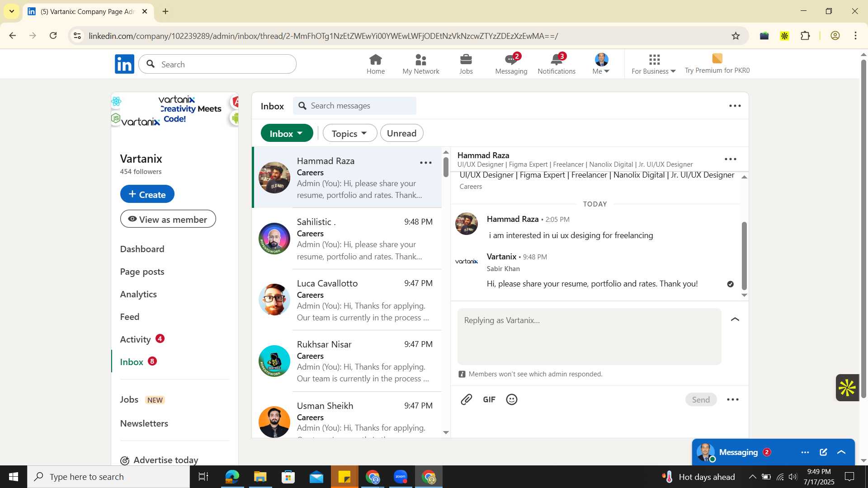868x488 pixels.
Task: Open Newsletters in sidebar
Action: [x=144, y=423]
